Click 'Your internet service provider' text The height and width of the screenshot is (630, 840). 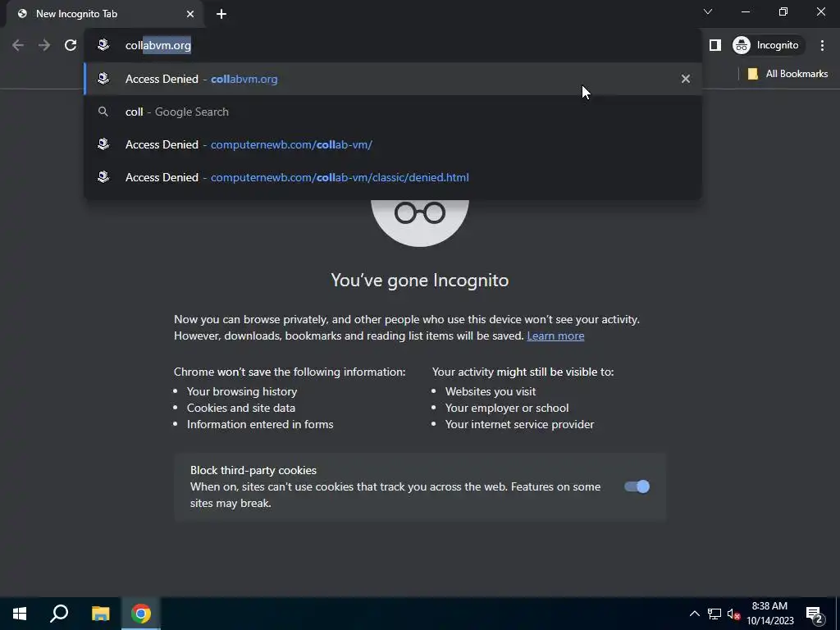pos(519,424)
